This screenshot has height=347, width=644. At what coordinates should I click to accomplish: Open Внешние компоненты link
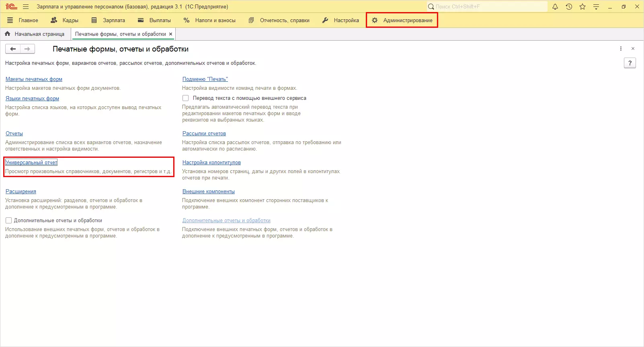pyautogui.click(x=209, y=192)
